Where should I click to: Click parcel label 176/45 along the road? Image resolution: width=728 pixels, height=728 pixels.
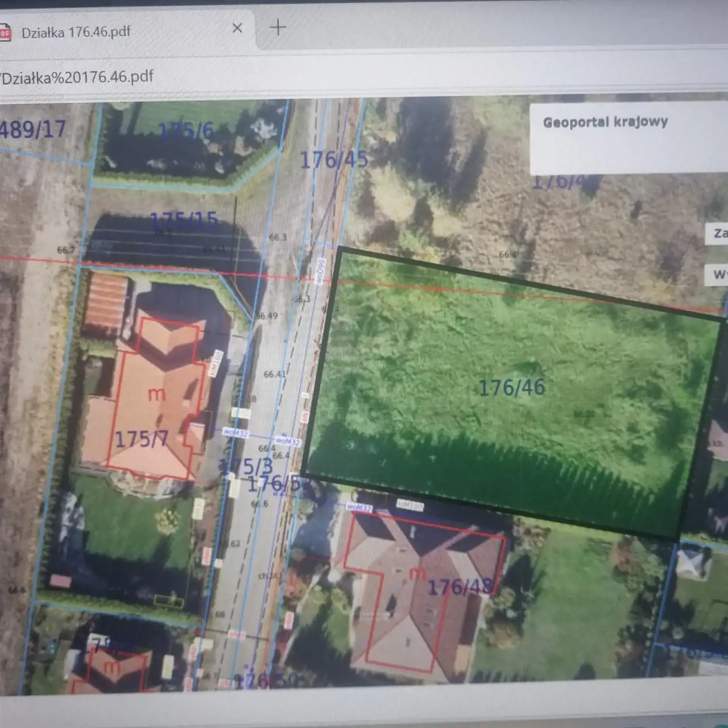click(334, 160)
